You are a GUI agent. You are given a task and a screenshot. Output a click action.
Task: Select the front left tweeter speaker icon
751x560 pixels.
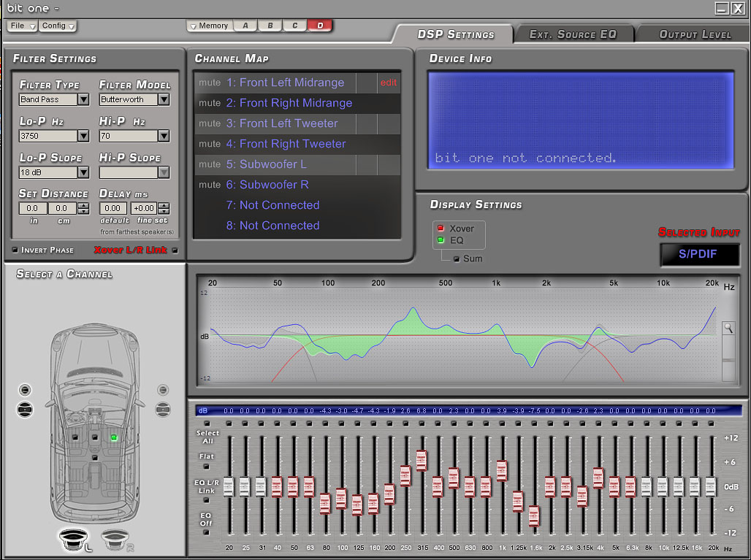tap(25, 390)
